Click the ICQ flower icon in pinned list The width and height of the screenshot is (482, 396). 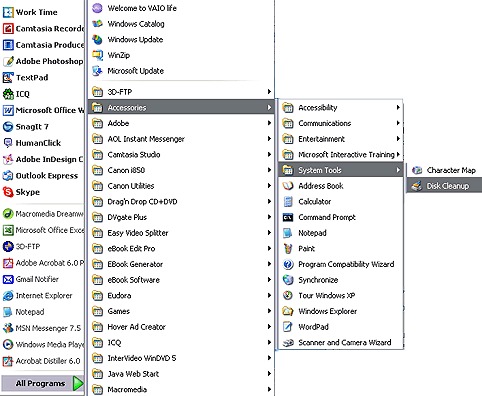click(8, 94)
